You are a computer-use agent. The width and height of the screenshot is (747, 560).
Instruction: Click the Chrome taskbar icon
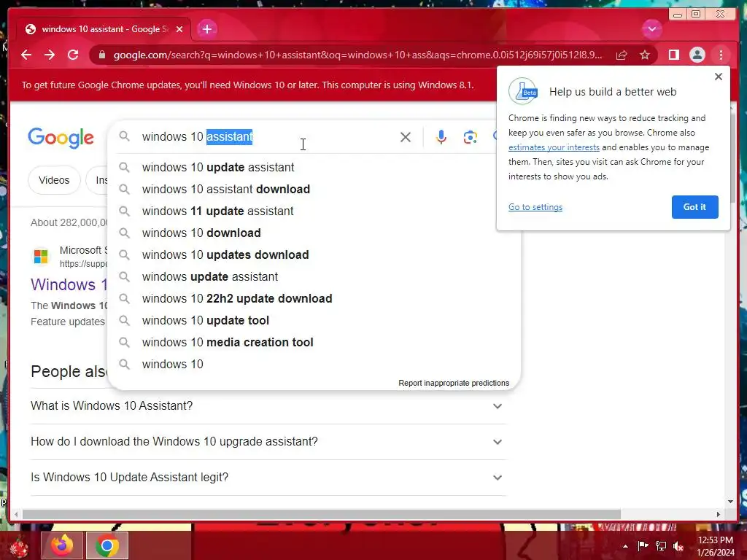coord(107,545)
